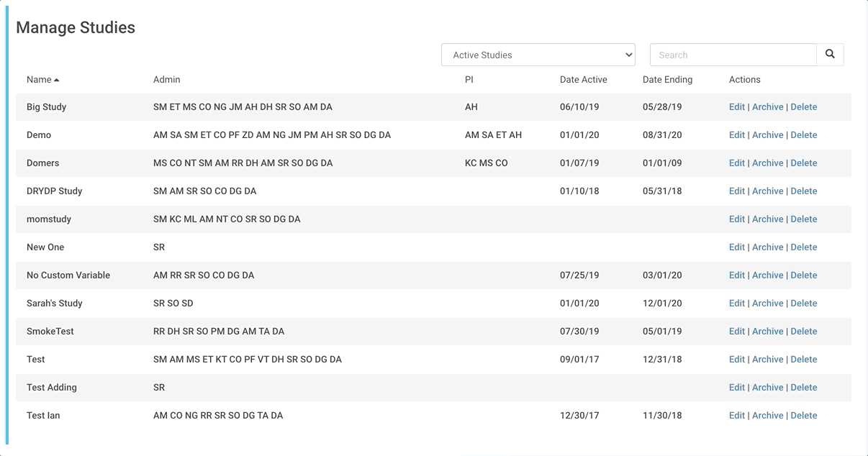Image resolution: width=868 pixels, height=456 pixels.
Task: Delete the New One study
Action: coord(803,247)
